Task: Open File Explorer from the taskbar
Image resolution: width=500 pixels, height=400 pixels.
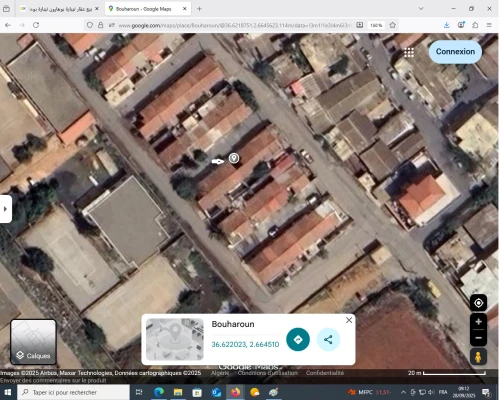Action: click(x=178, y=392)
